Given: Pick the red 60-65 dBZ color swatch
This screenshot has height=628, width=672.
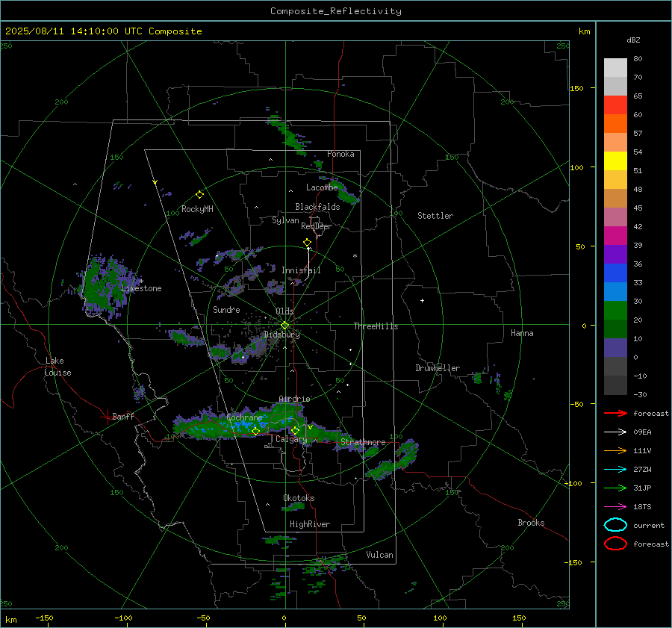Looking at the screenshot, I should 615,105.
